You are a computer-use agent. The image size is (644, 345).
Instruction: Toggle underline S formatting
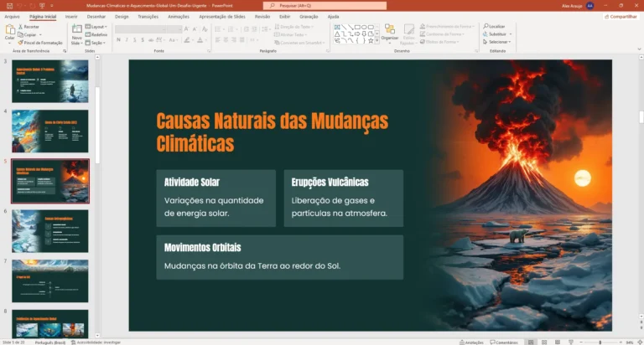click(135, 40)
